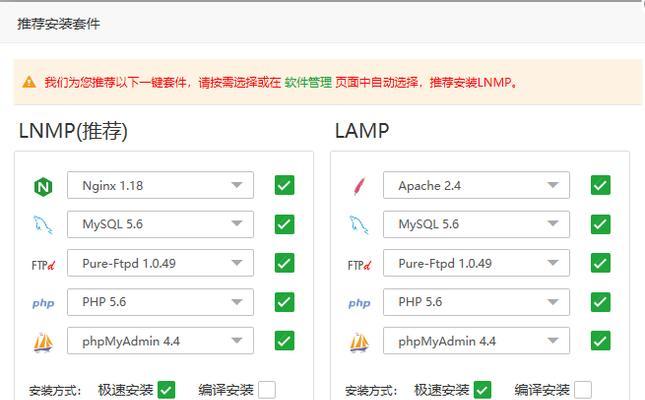Viewport: 645px width, 400px height.
Task: Open the LNMP PHP 5.6 dropdown
Action: 160,302
